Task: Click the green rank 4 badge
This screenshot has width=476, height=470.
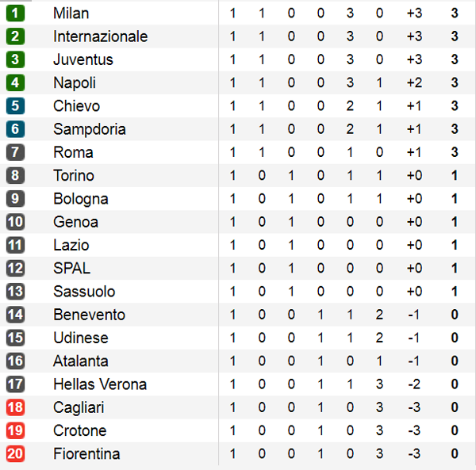Action: [x=15, y=82]
